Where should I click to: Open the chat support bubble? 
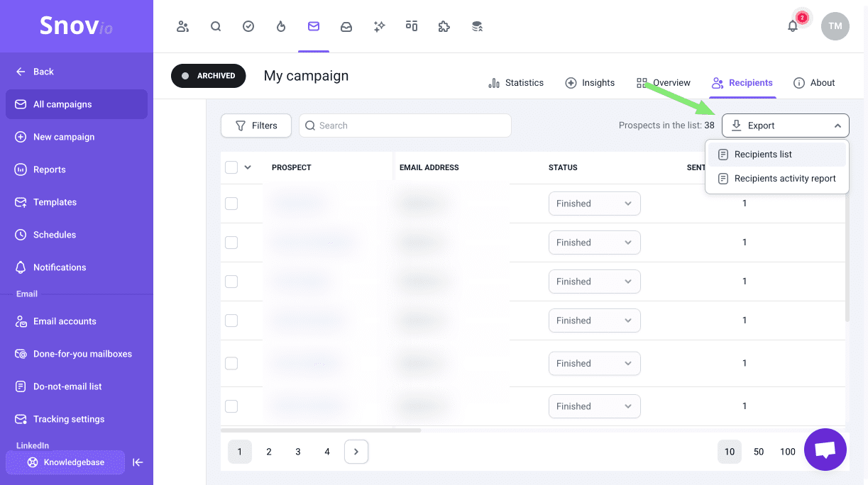pyautogui.click(x=825, y=450)
